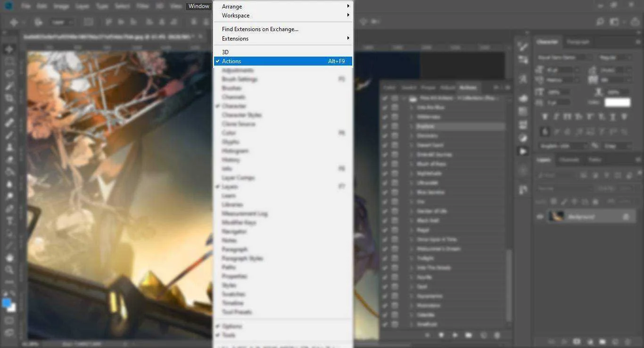Select the Background layer thumbnail
Image resolution: width=644 pixels, height=348 pixels.
[x=556, y=217]
